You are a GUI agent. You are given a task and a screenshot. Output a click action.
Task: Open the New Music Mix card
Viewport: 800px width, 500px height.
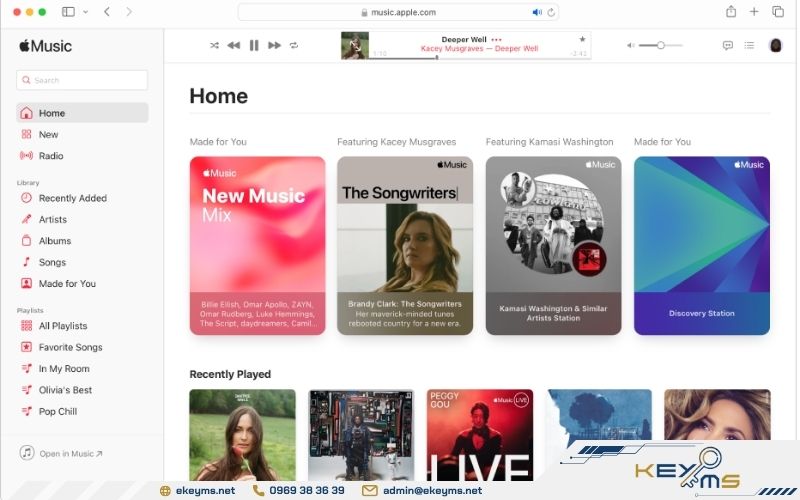point(257,245)
